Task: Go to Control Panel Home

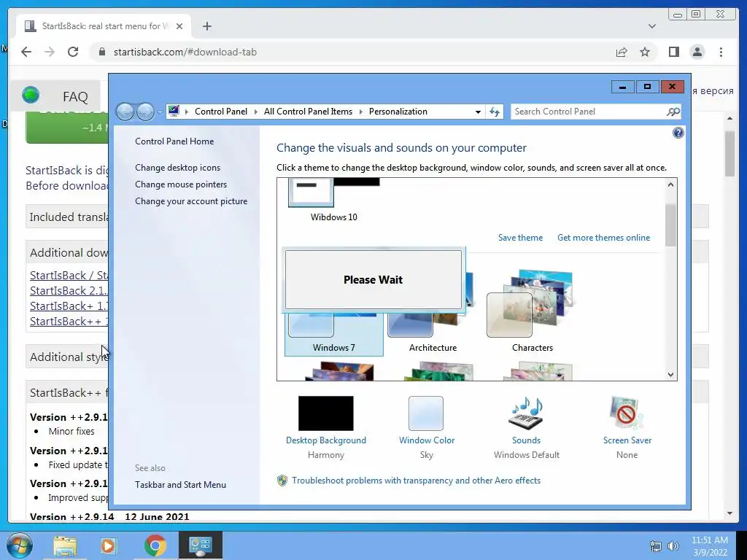Action: click(x=174, y=141)
